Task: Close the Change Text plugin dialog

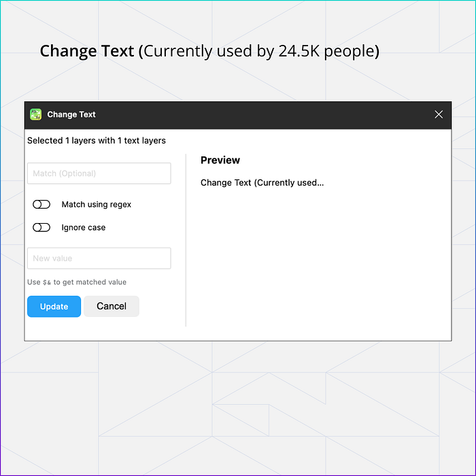Action: tap(439, 114)
